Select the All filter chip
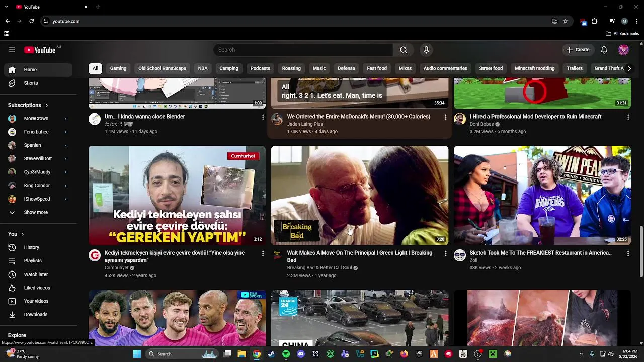This screenshot has height=362, width=644. [95, 68]
